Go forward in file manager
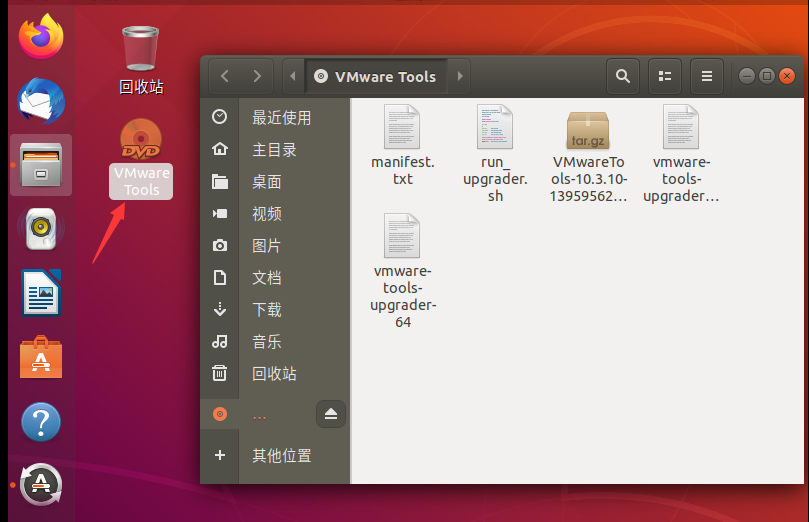 tap(257, 76)
